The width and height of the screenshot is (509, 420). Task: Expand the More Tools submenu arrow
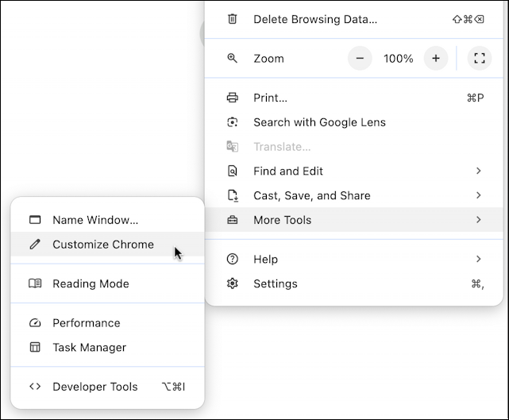point(478,220)
